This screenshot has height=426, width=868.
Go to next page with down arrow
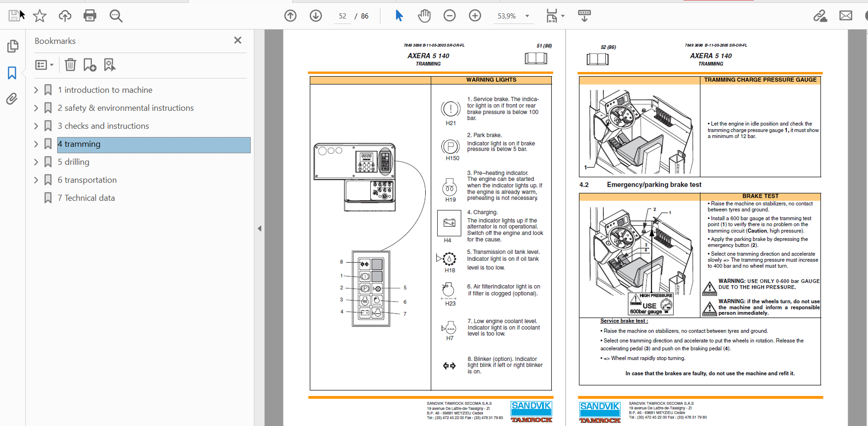pos(316,16)
